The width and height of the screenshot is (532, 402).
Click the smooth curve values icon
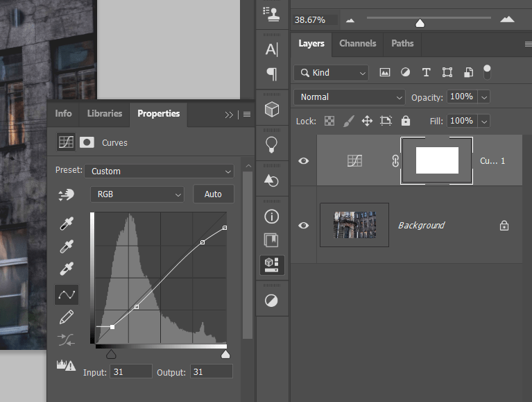click(67, 340)
